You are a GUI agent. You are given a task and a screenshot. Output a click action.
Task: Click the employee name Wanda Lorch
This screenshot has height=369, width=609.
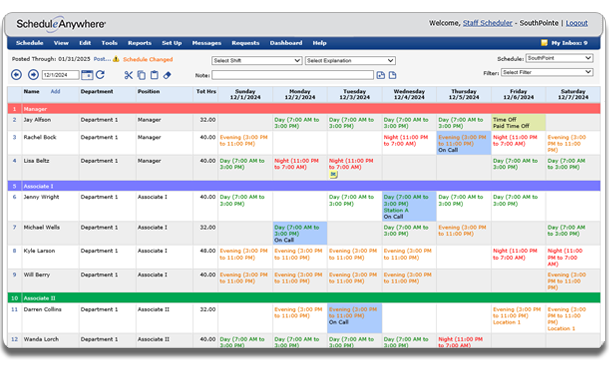[41, 339]
